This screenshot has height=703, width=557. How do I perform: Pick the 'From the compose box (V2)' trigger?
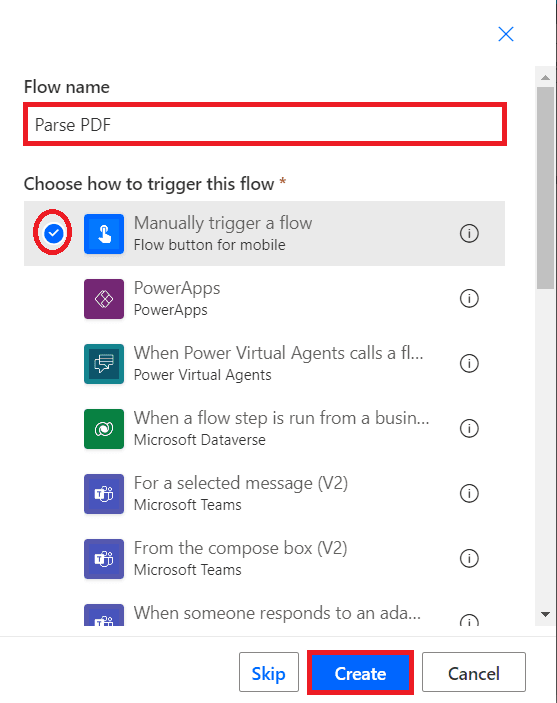[240, 548]
